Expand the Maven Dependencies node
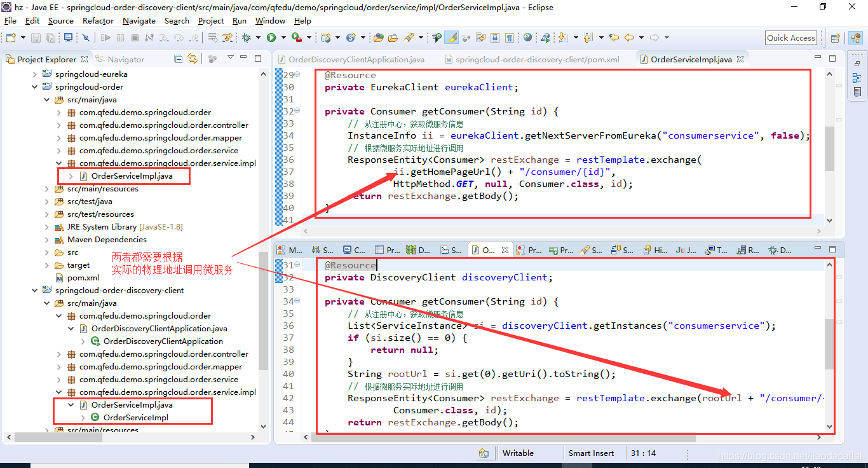This screenshot has width=868, height=468. [46, 240]
